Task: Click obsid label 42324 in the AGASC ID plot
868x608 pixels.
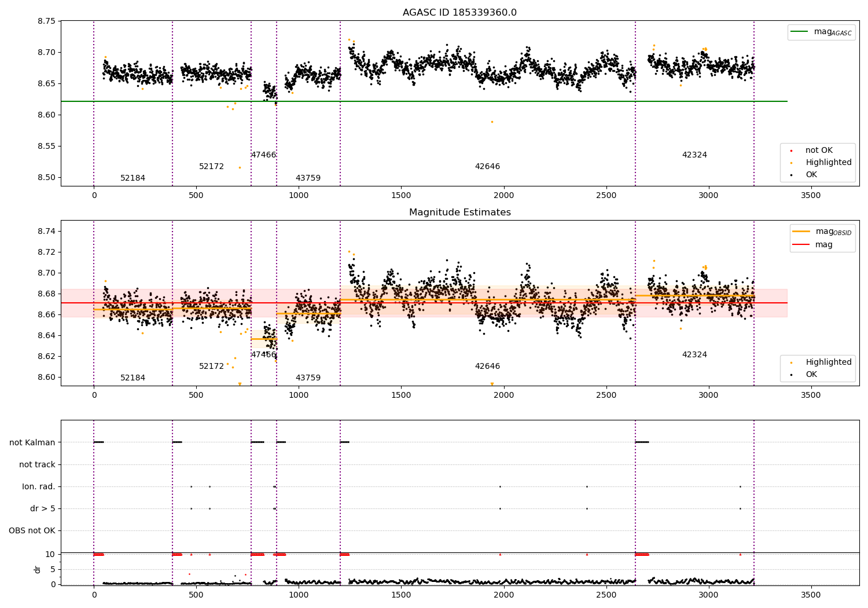Action: click(x=694, y=155)
